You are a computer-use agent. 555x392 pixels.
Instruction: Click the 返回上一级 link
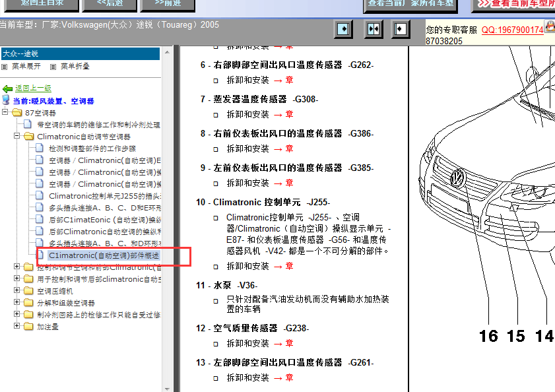[33, 88]
